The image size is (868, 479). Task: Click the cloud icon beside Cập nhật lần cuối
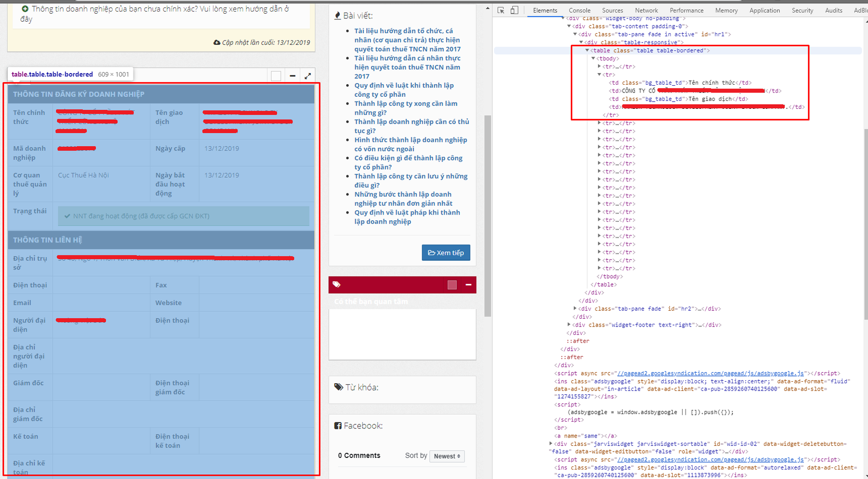217,43
